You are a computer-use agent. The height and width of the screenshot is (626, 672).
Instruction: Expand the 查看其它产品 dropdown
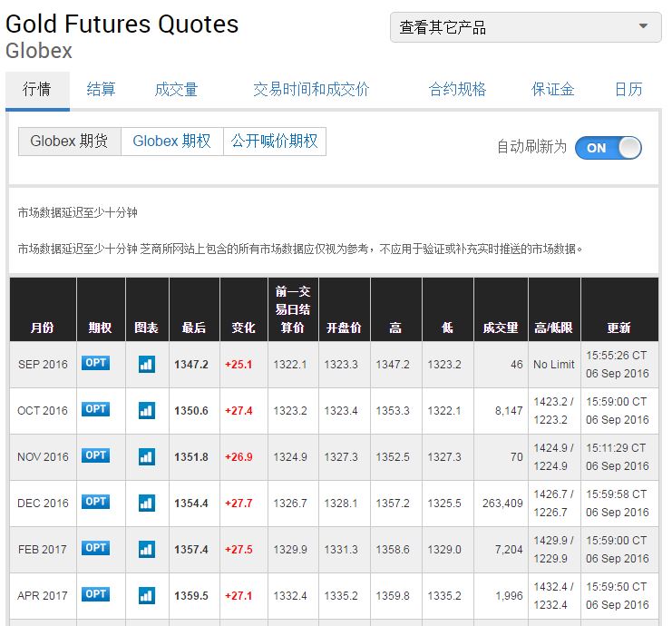point(525,27)
